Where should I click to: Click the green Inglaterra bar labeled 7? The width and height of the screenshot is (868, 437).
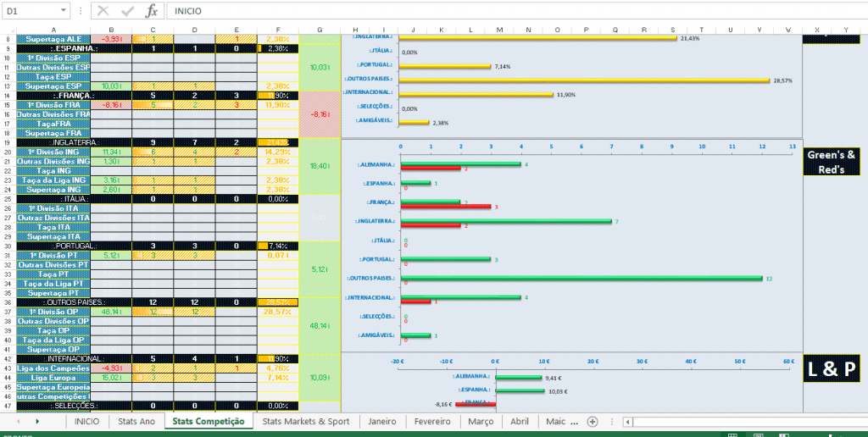[506, 221]
